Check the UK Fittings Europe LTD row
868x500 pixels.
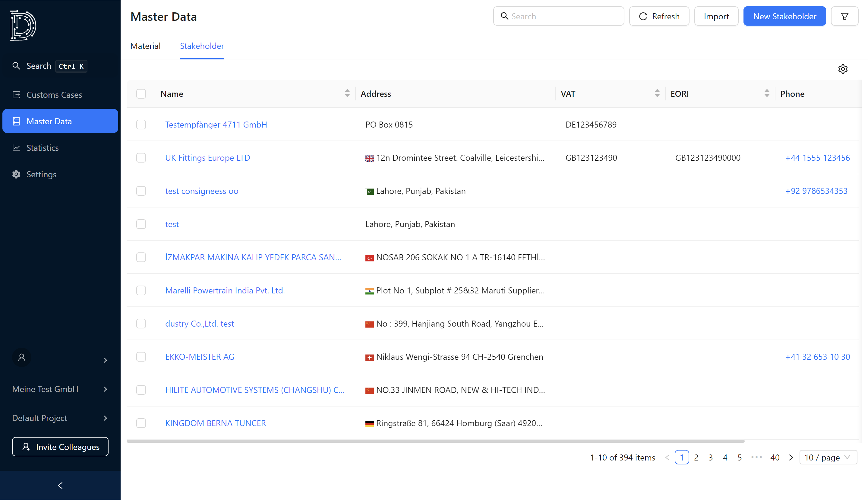pos(141,158)
